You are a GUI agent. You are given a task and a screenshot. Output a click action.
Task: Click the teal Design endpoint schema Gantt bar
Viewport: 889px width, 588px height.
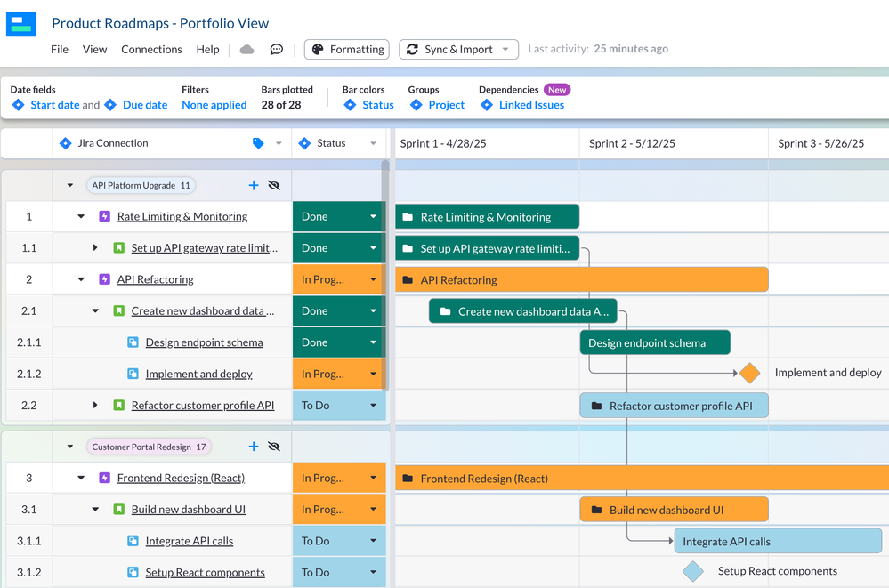655,342
